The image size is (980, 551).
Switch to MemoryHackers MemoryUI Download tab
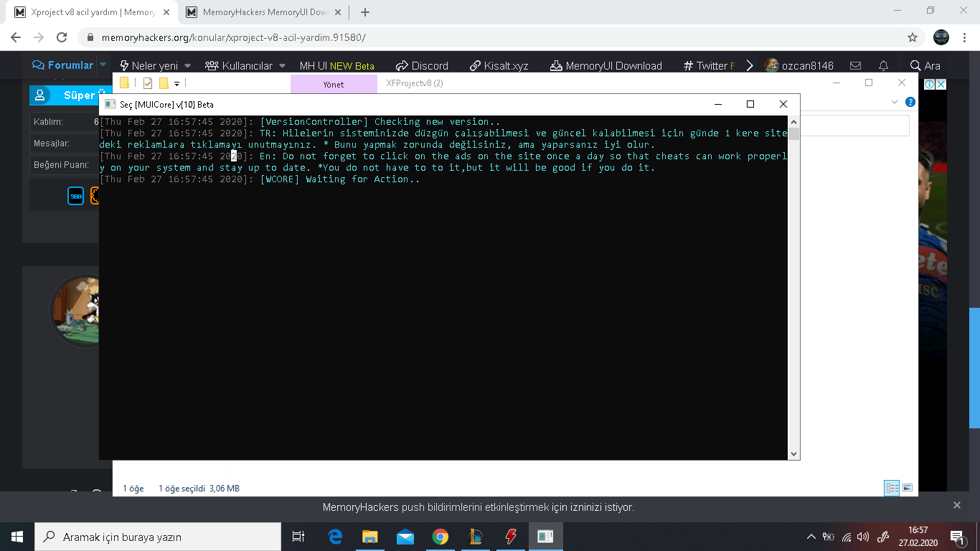(263, 12)
